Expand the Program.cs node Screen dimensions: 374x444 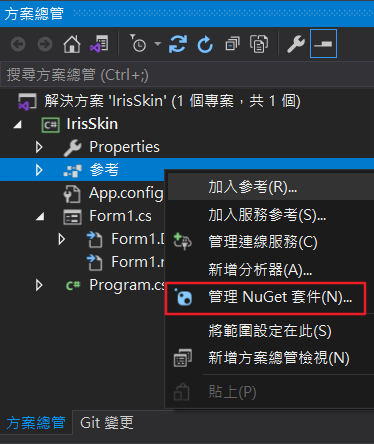tap(39, 285)
